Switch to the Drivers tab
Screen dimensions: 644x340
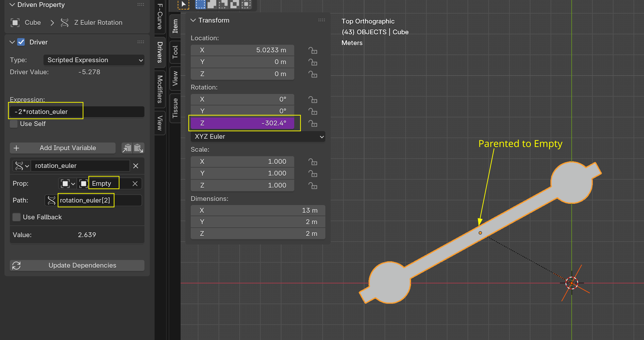160,52
